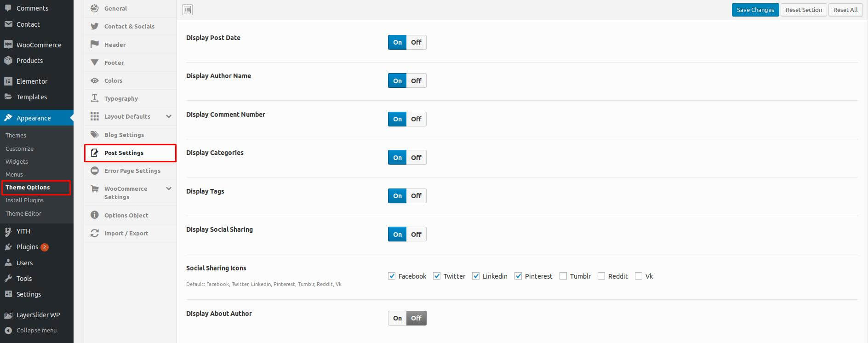The width and height of the screenshot is (868, 343).
Task: Turn Display Social Sharing off
Action: point(416,234)
